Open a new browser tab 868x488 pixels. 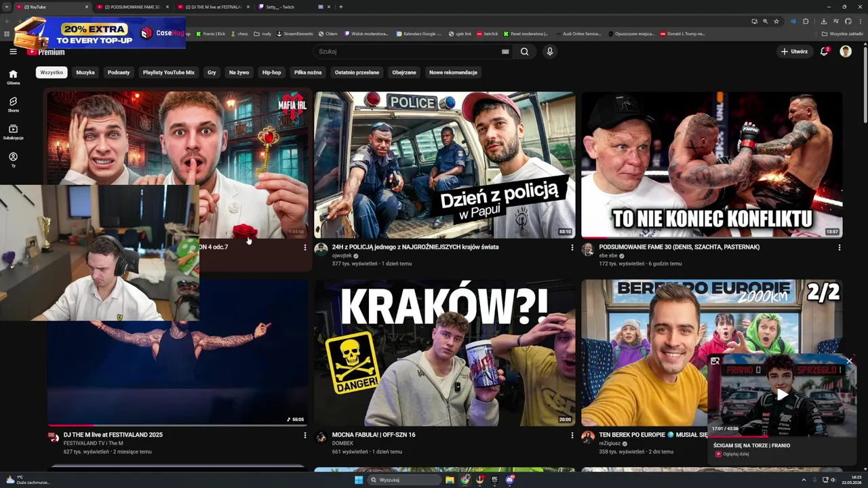point(341,7)
